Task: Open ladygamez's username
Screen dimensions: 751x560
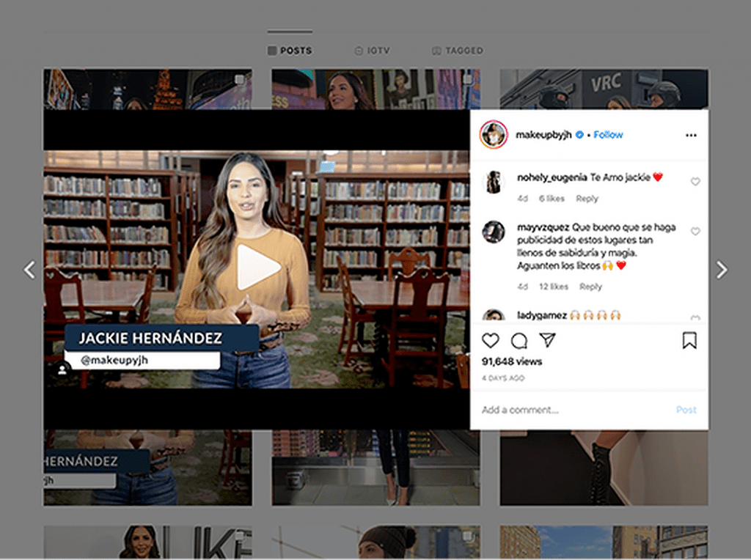Action: (x=542, y=315)
